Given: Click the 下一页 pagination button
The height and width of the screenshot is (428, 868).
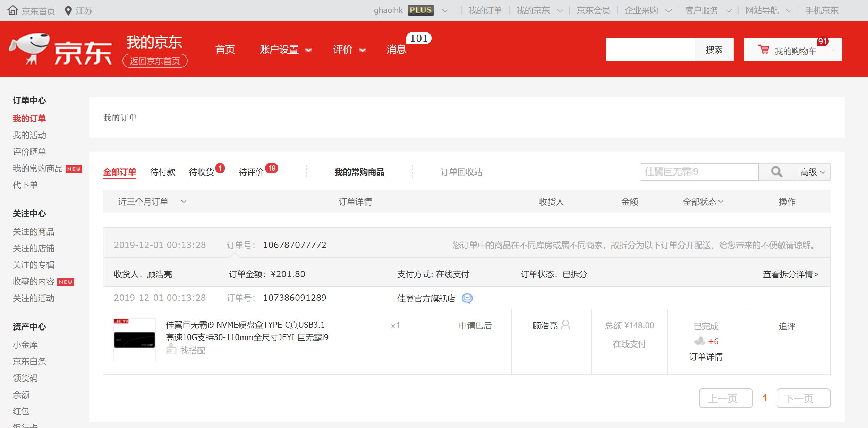Looking at the screenshot, I should coord(803,398).
